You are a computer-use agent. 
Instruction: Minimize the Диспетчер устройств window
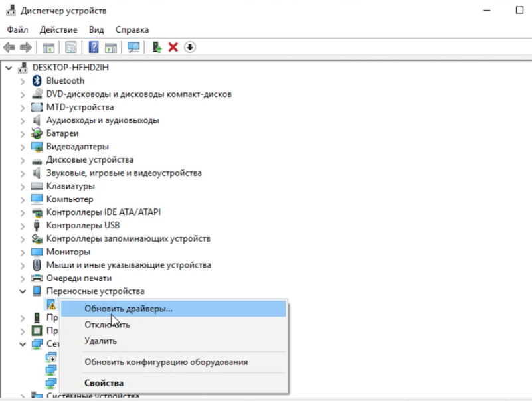[487, 10]
